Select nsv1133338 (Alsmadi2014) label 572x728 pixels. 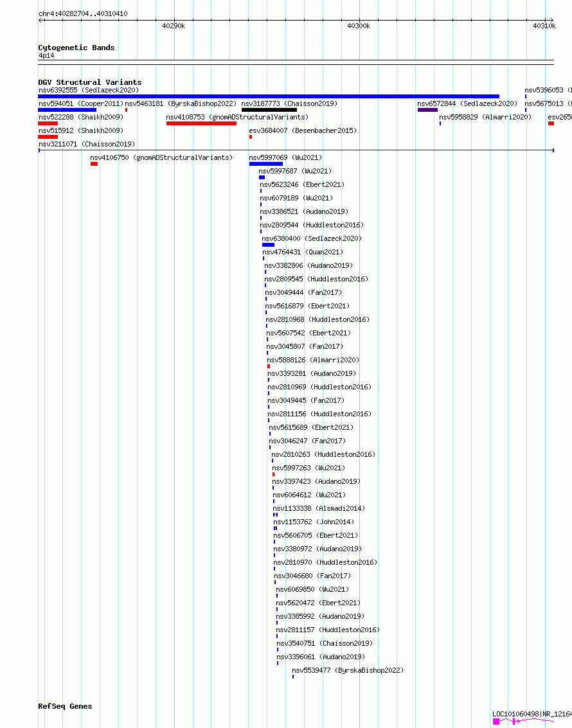pos(319,508)
